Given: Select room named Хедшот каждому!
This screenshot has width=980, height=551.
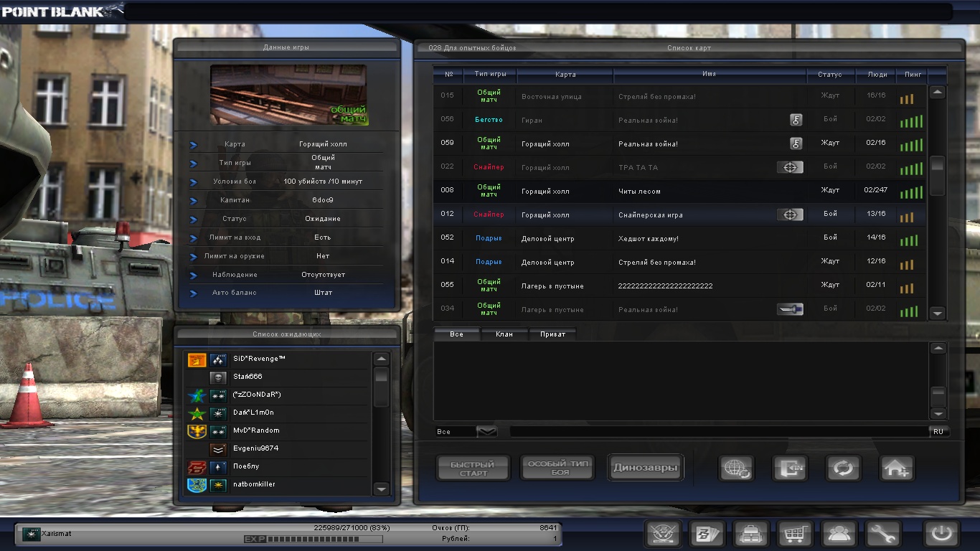Looking at the screenshot, I should pos(680,238).
